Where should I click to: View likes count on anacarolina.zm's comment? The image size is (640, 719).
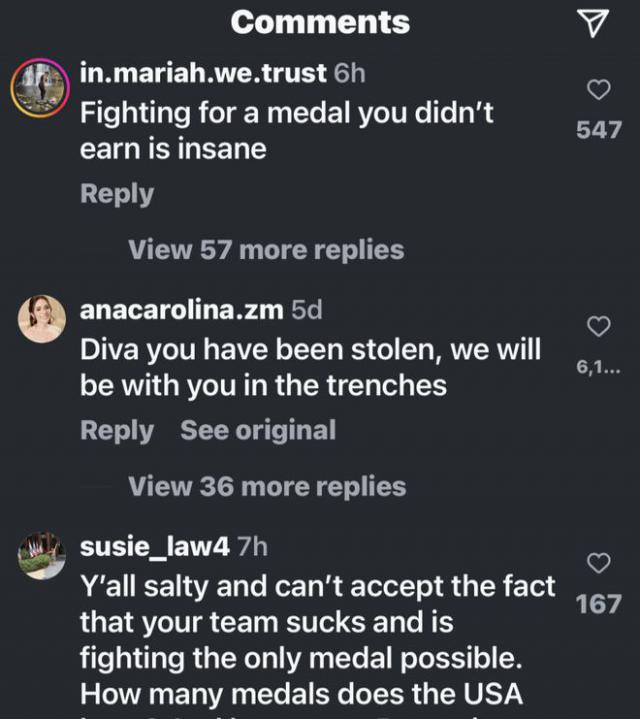pos(598,368)
